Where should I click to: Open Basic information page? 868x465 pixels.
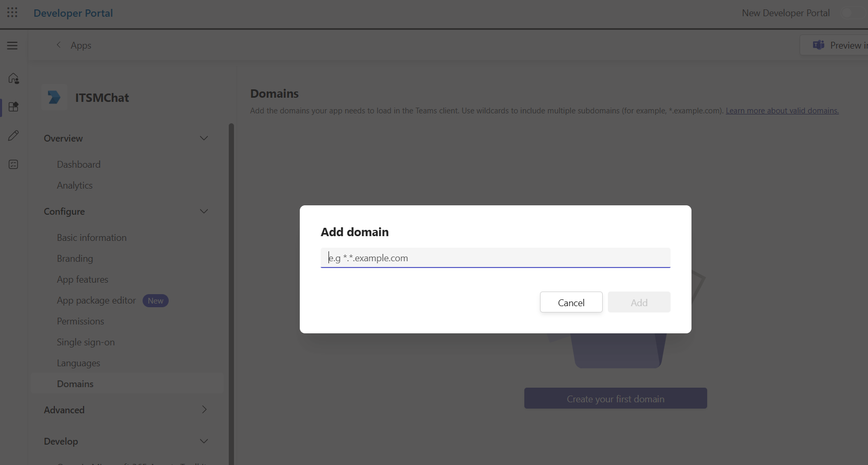(x=91, y=238)
